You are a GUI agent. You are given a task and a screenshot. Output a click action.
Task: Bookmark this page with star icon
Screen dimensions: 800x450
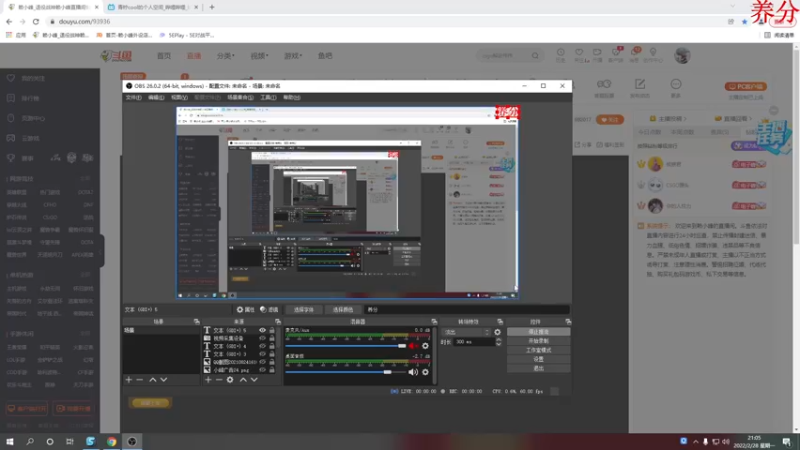tap(744, 21)
